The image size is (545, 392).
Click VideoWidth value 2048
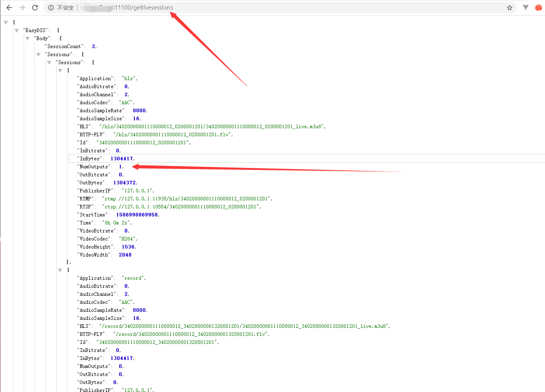click(x=125, y=255)
